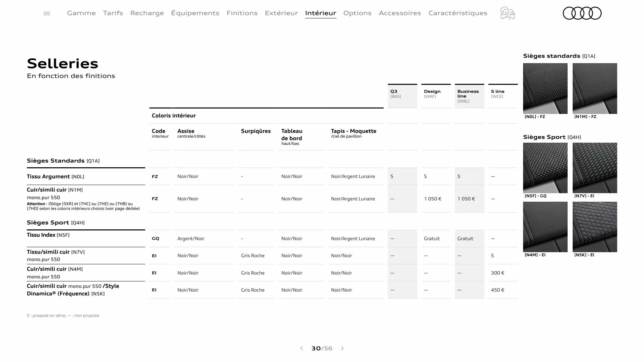Screen dimensions: 644x362
Task: Click the Selleries page title
Action: [63, 63]
